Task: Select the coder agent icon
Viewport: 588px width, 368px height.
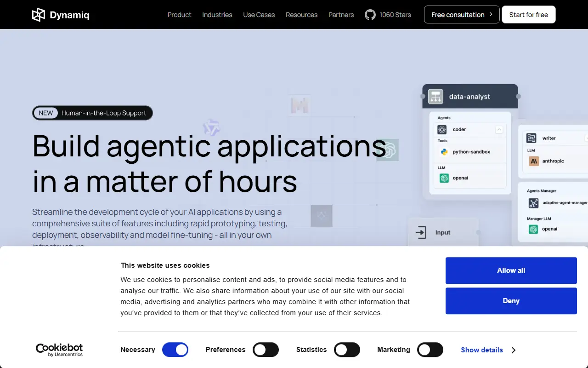Action: coord(442,129)
